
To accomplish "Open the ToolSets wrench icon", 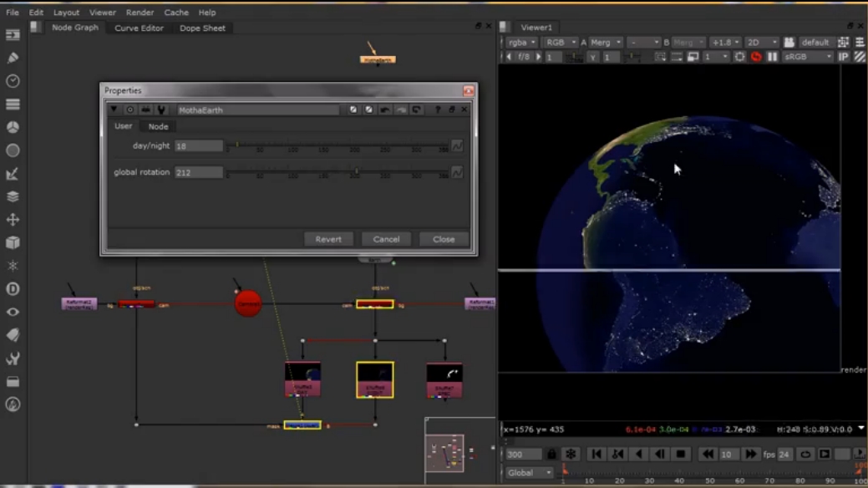I will tap(13, 358).
